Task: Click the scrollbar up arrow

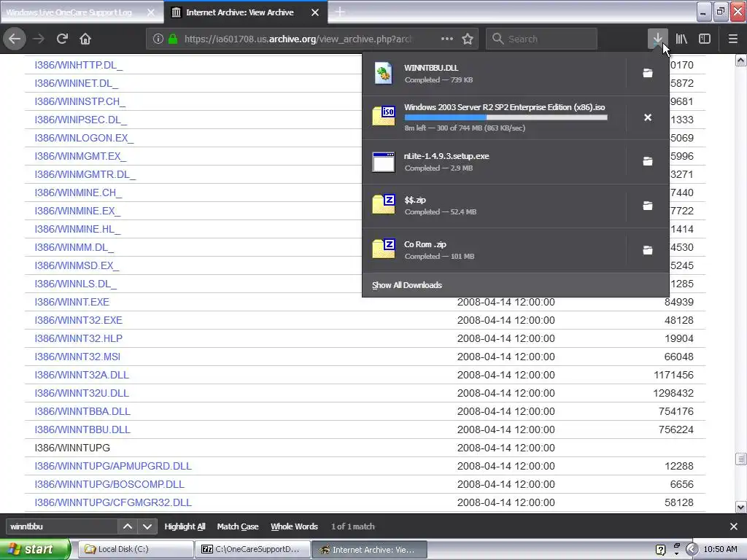Action: (740, 60)
